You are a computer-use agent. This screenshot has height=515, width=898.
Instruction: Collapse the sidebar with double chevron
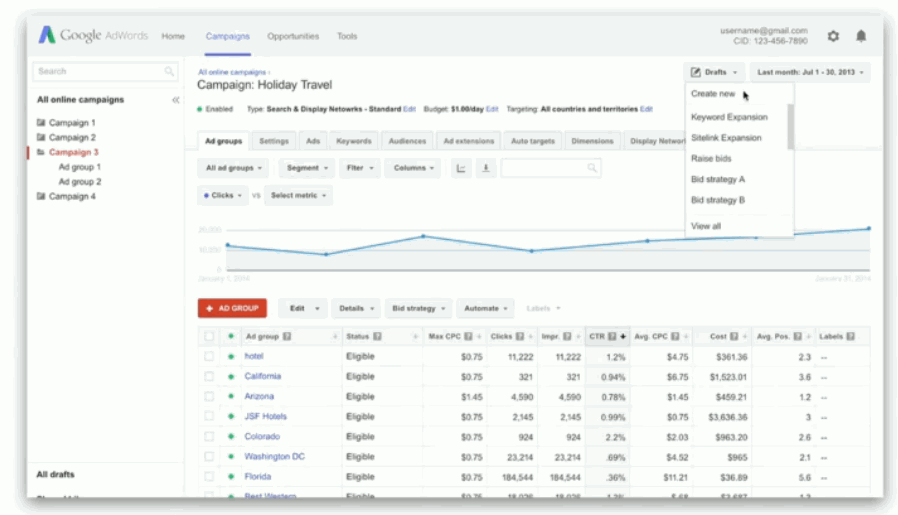pos(176,100)
